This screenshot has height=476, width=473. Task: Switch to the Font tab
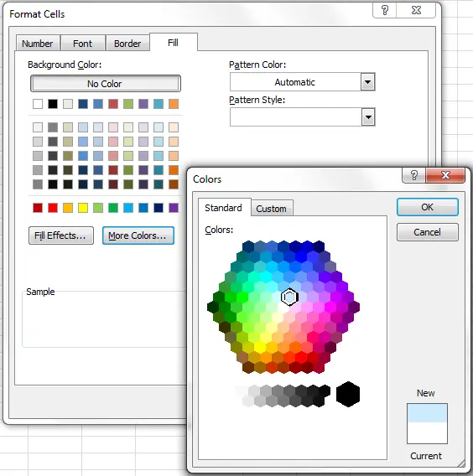(x=83, y=44)
